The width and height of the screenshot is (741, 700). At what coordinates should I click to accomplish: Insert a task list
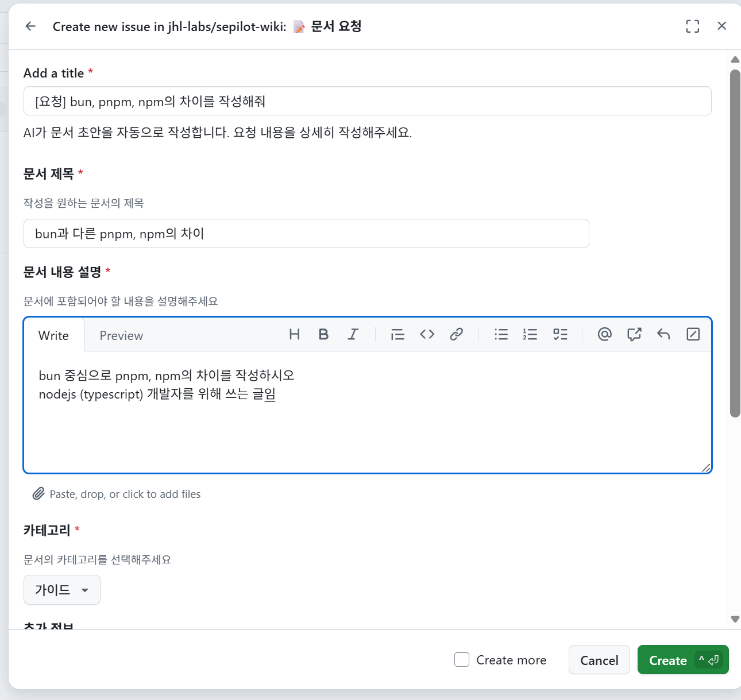(560, 335)
